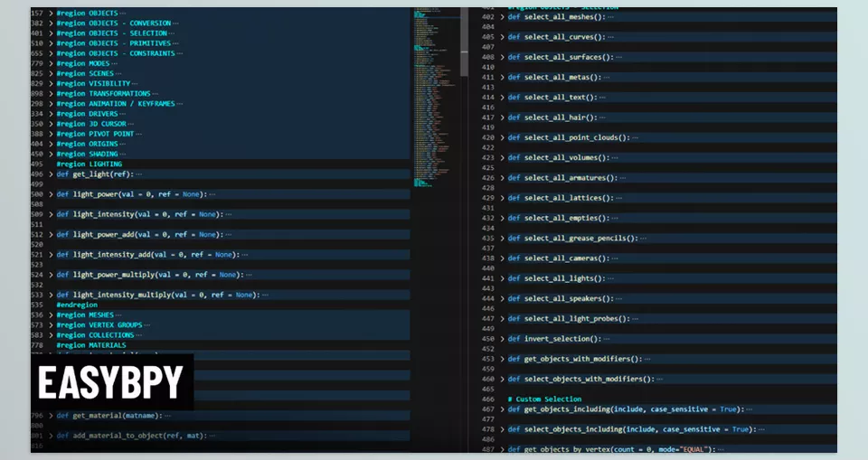
Task: Click the '#region MATERIALS' line text
Action: pos(91,345)
